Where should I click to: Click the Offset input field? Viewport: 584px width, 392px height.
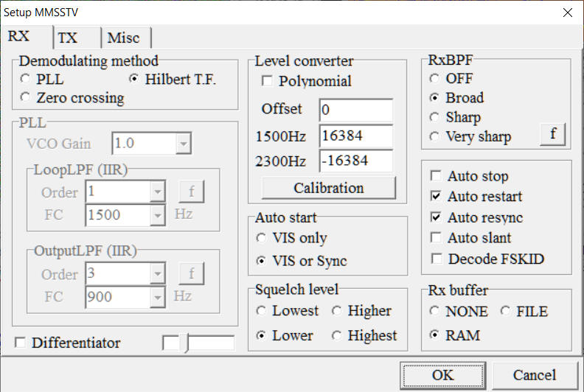click(x=355, y=110)
